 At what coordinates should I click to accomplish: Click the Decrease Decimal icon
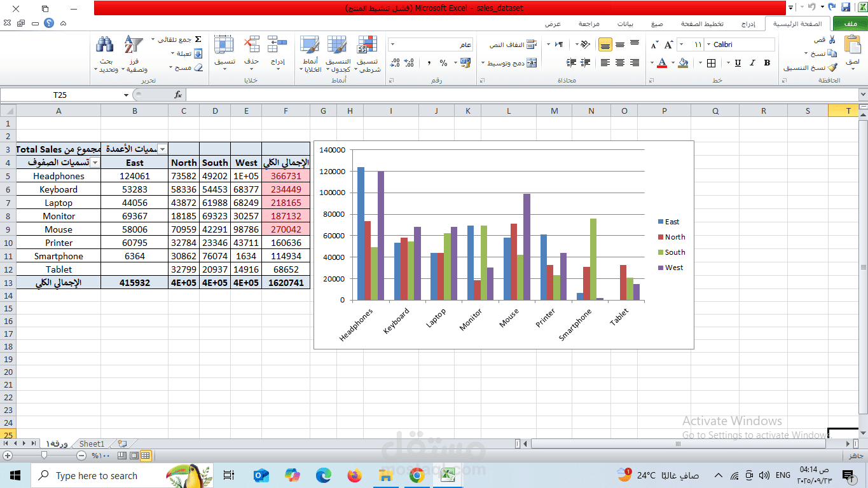(x=395, y=63)
